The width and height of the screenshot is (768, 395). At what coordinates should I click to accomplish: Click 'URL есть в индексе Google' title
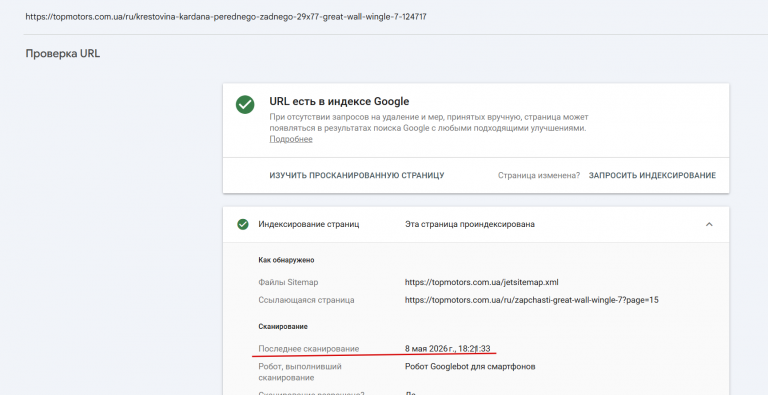[339, 101]
